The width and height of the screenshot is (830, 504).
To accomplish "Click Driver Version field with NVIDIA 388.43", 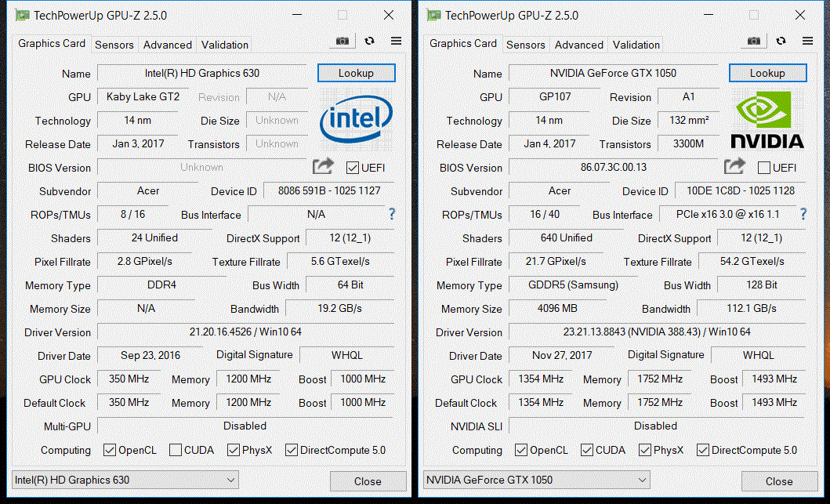I will (657, 332).
